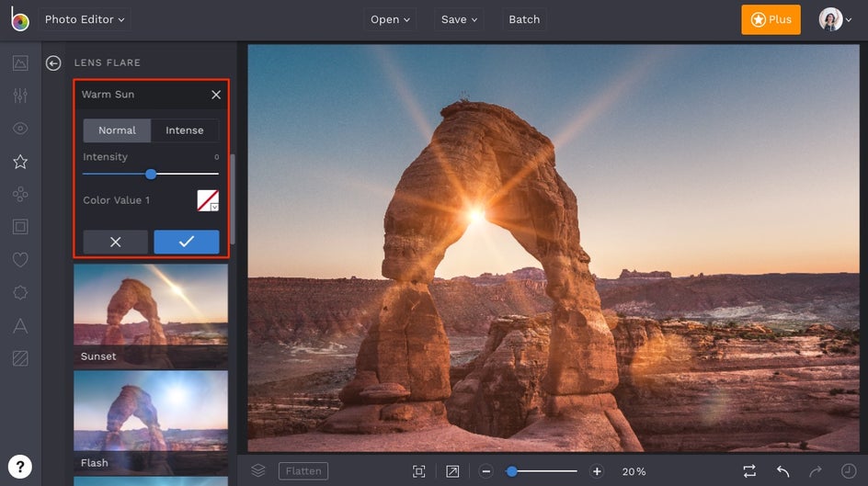Screen dimensions: 868x486
Task: Open the Edit sliders sidebar tool
Action: click(20, 96)
